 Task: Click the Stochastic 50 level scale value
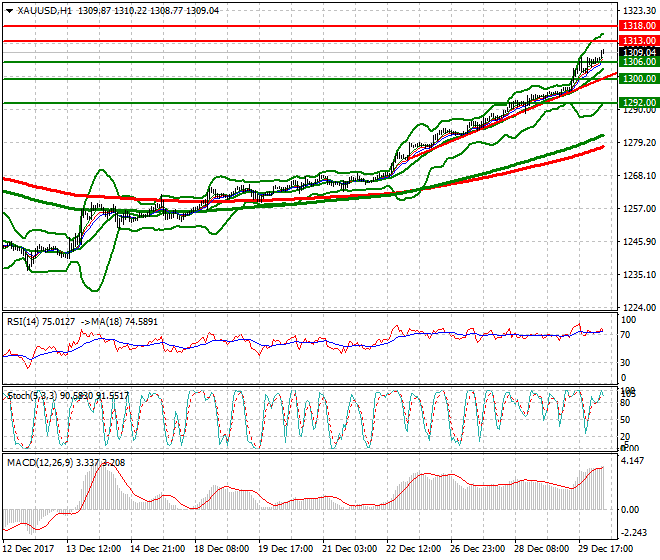(x=625, y=420)
